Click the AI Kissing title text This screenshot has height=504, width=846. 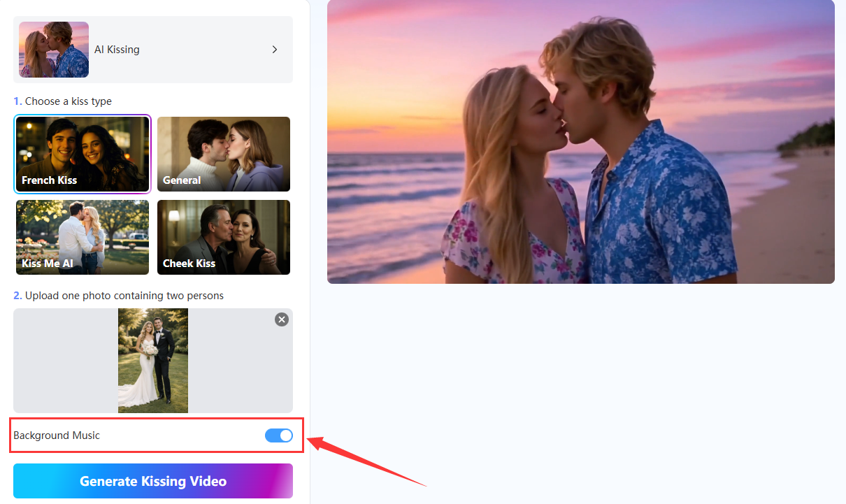(x=117, y=50)
